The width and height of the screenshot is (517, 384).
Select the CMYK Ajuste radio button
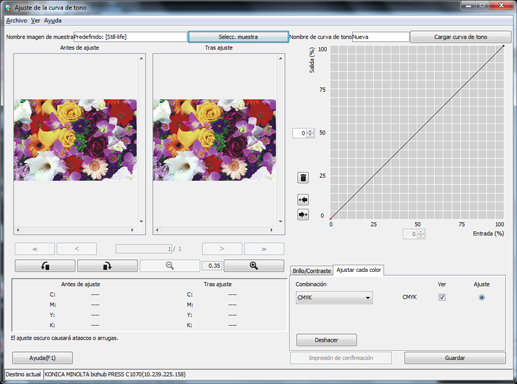tap(481, 297)
